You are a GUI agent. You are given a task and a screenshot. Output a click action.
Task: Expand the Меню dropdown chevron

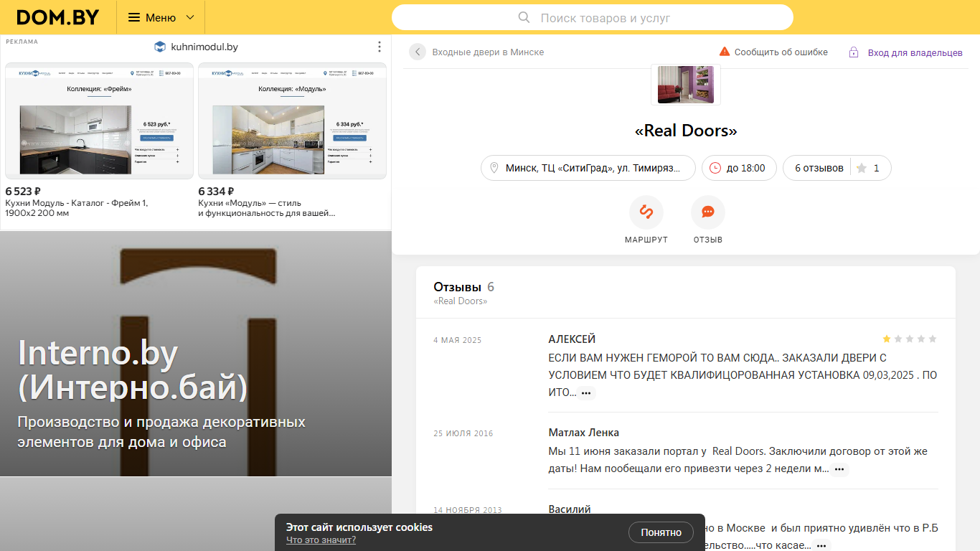coord(190,17)
